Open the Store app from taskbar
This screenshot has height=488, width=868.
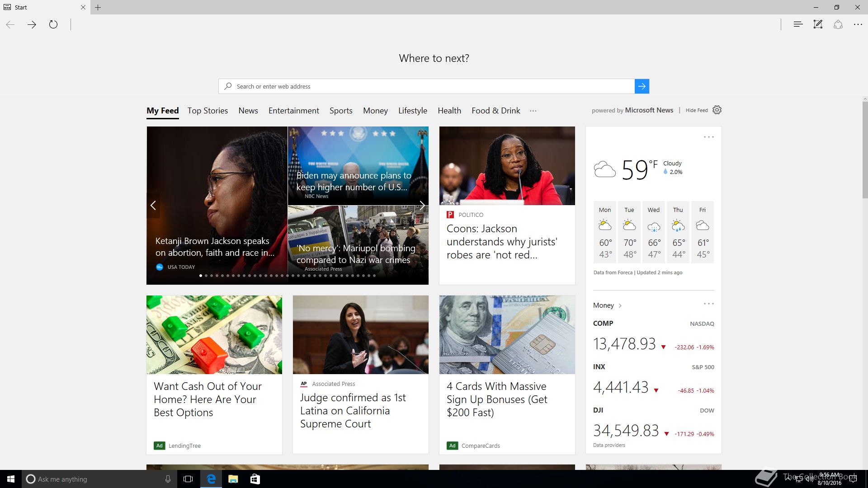[255, 479]
